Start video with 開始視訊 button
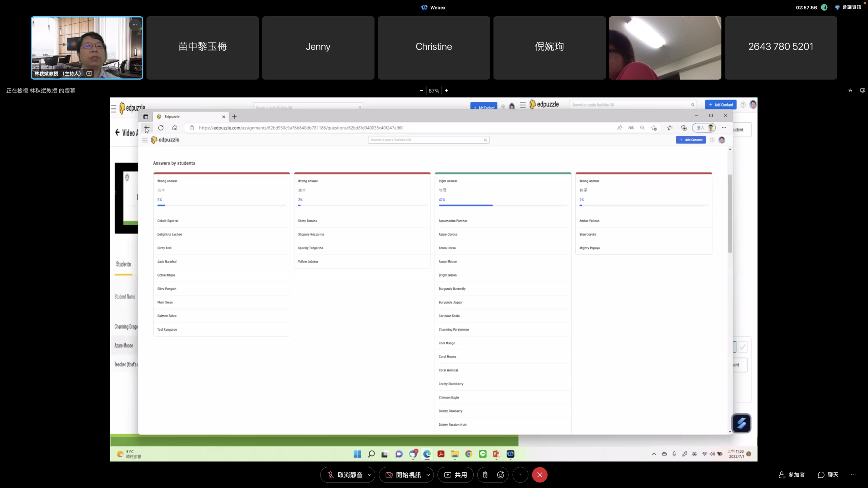Screen dimensions: 868x488 coord(403,475)
